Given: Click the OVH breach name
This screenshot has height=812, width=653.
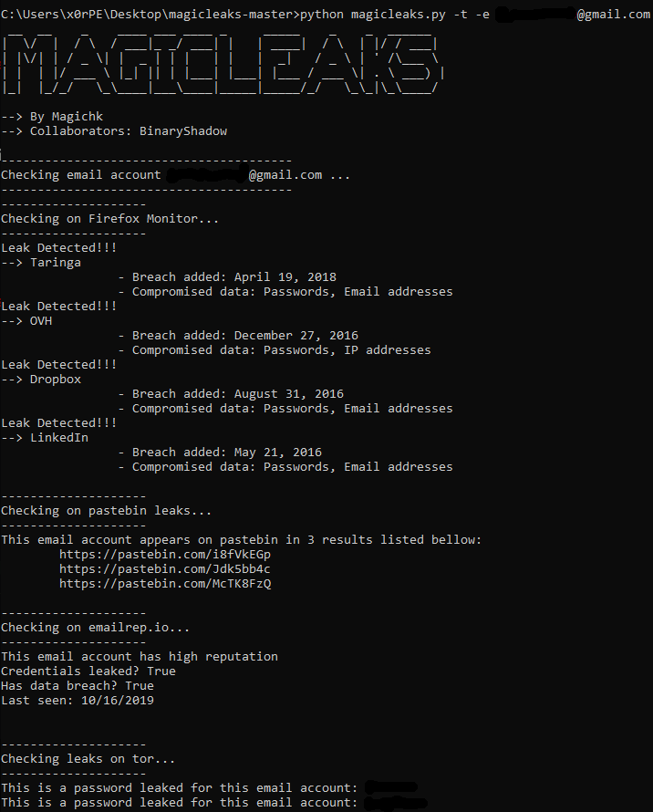Looking at the screenshot, I should 41,321.
